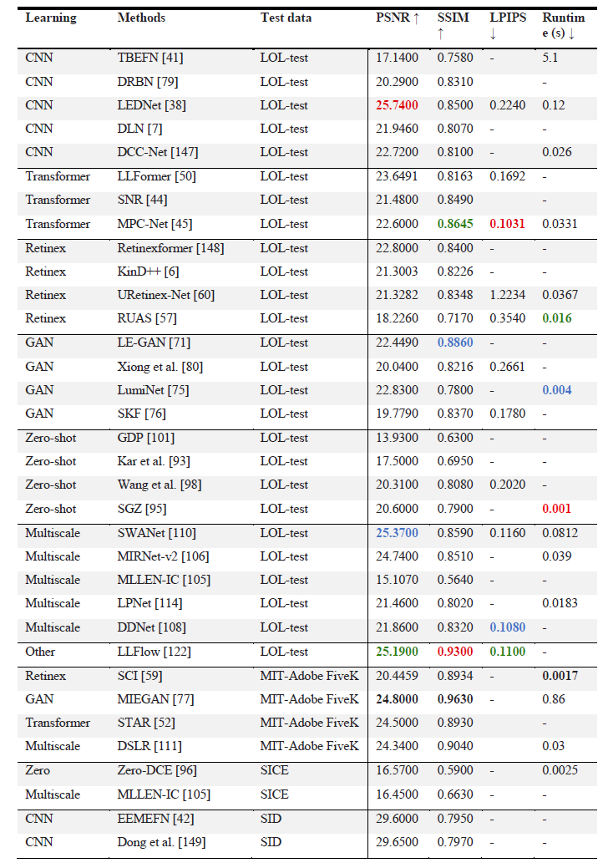The width and height of the screenshot is (608, 868).
Task: Click the Retinexformer [148] reference
Action: (171, 248)
